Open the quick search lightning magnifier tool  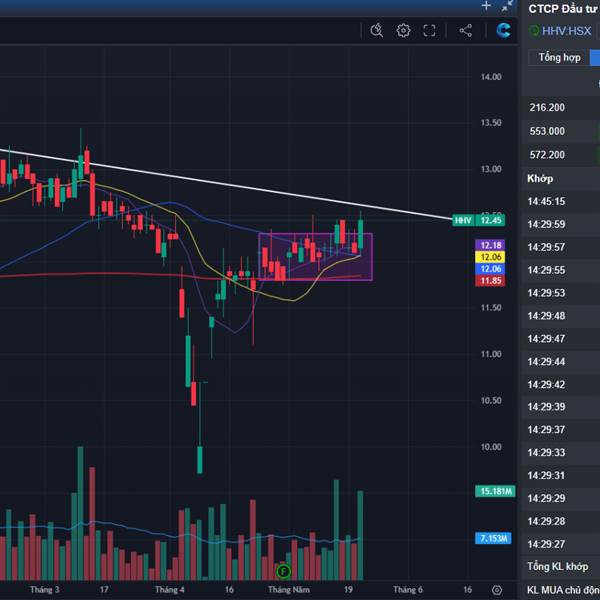coord(377,30)
